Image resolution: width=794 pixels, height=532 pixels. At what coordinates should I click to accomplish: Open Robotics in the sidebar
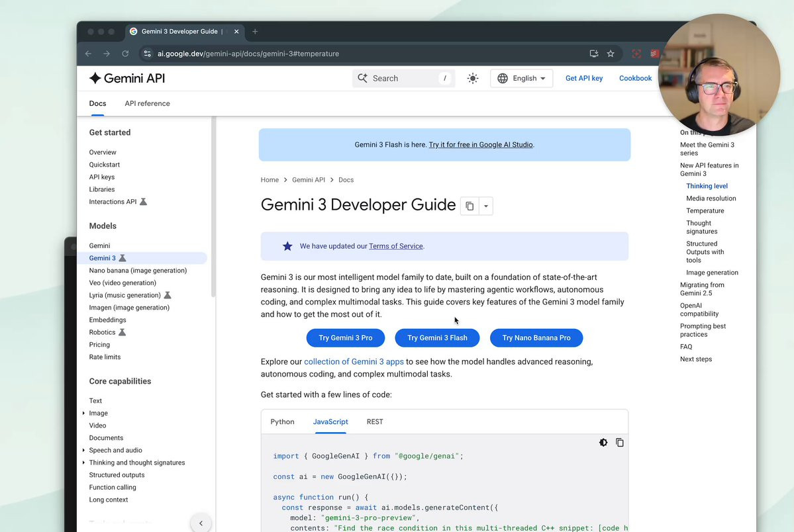click(x=102, y=333)
